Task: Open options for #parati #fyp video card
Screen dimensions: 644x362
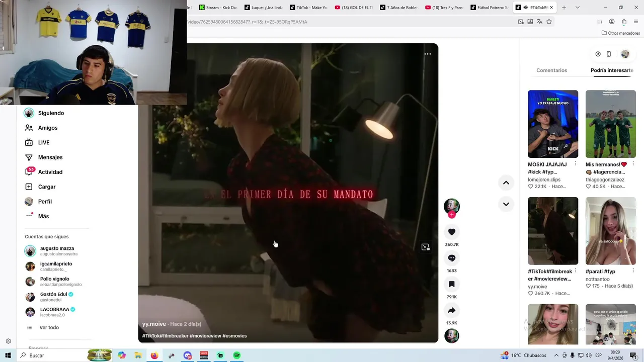Action: [633, 271]
